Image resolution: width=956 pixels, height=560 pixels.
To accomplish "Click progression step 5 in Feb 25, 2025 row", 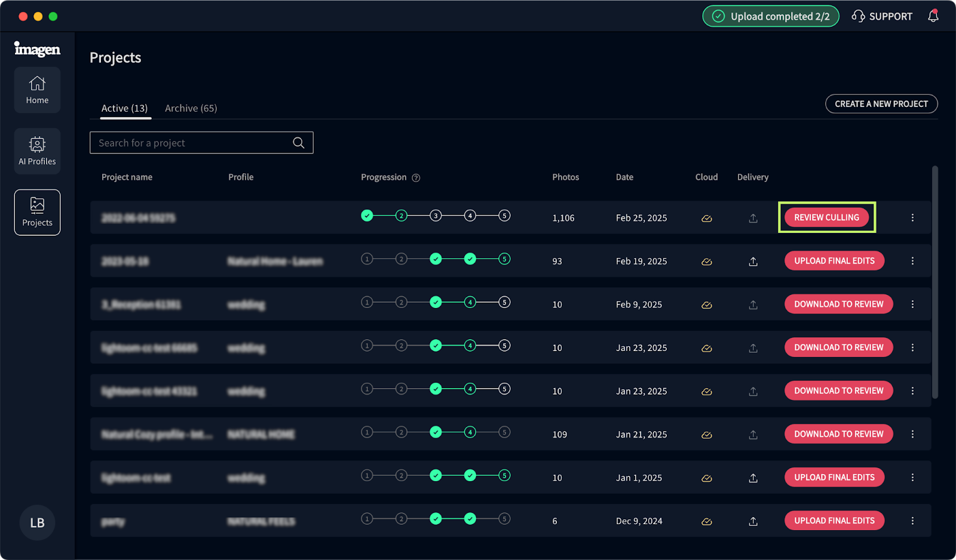I will tap(504, 216).
